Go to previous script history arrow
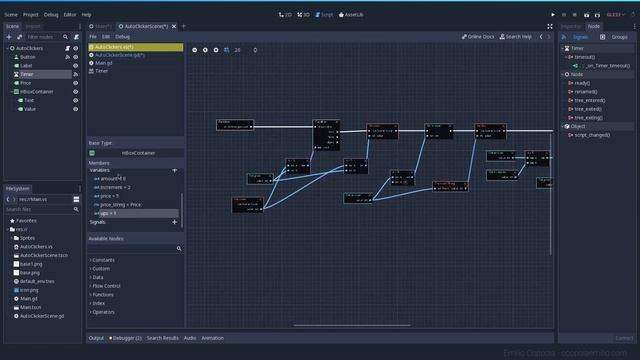Screen dimensions: 640x360 tap(541, 37)
